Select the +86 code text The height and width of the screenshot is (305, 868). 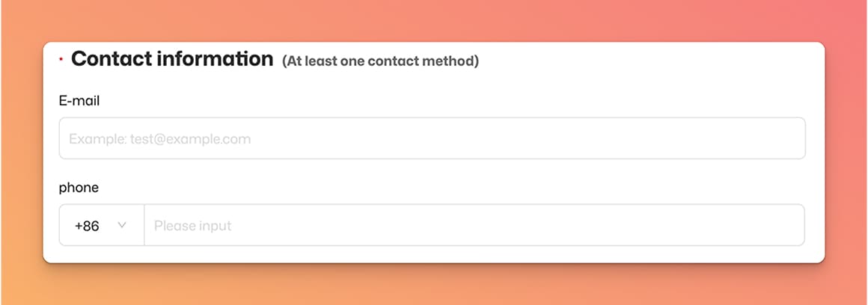pyautogui.click(x=87, y=226)
